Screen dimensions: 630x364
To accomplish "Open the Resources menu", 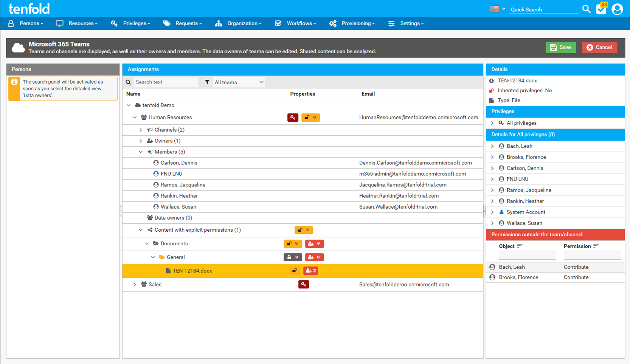I will pyautogui.click(x=77, y=23).
